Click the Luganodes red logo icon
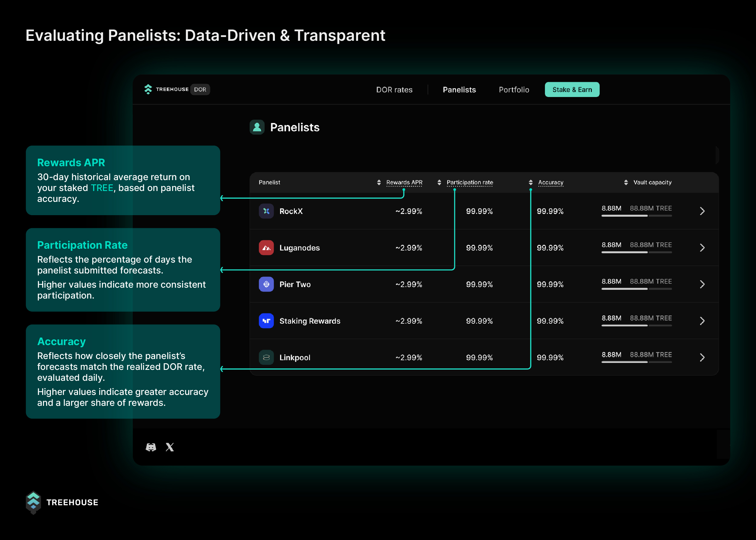 point(266,248)
